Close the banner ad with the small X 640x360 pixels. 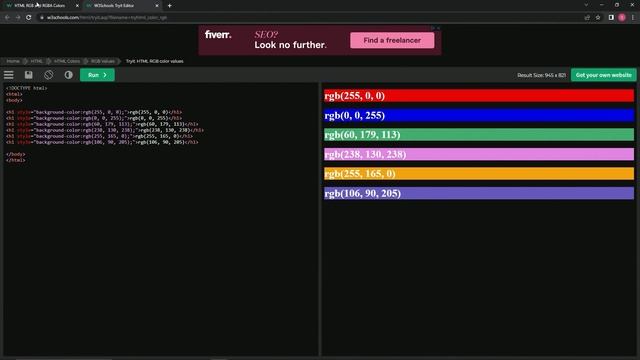438,28
